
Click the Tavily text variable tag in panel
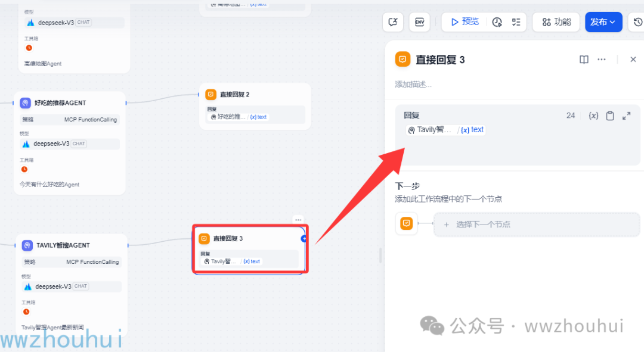[x=445, y=130]
